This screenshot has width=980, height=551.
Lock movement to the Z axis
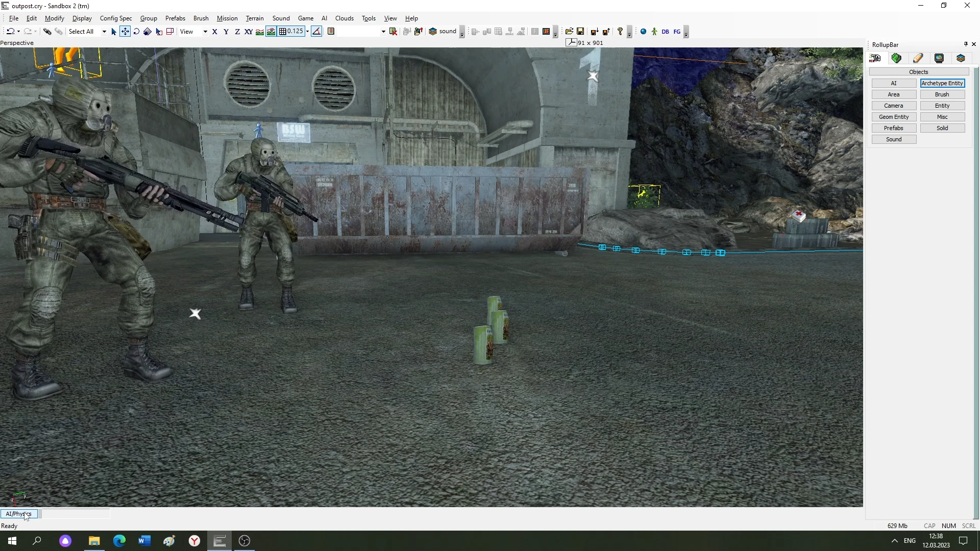click(237, 32)
